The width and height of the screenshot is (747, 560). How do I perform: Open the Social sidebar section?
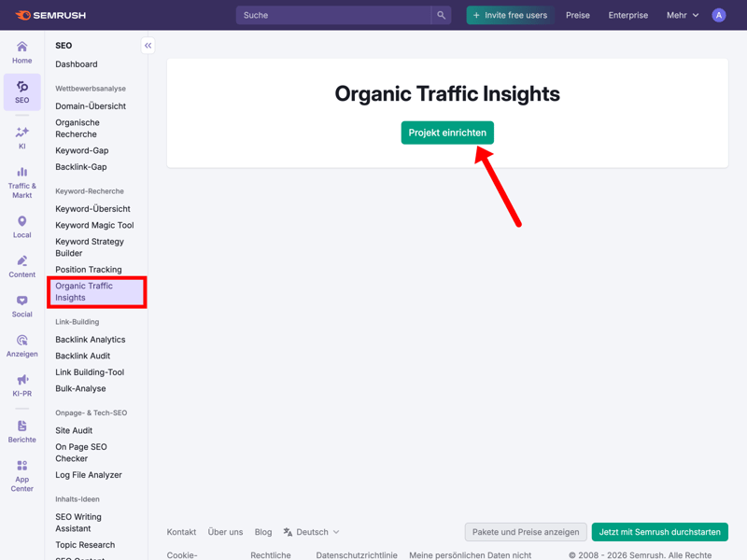pos(21,306)
